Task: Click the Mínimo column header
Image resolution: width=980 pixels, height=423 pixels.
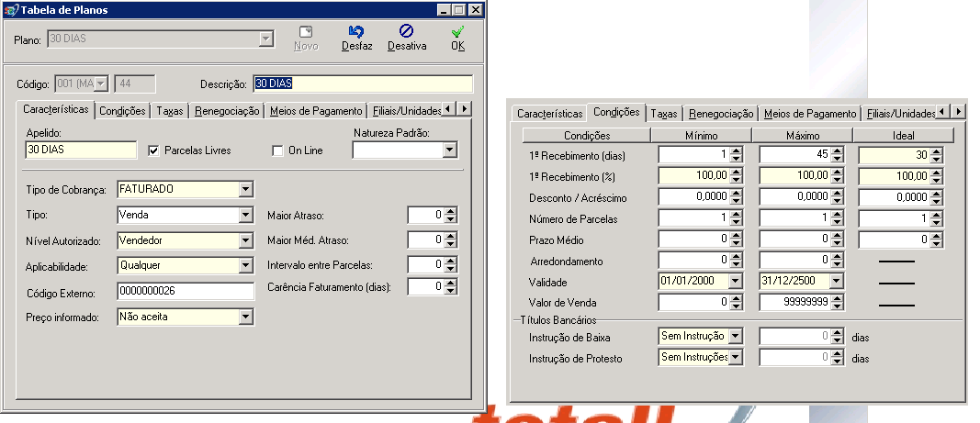Action: tap(702, 136)
